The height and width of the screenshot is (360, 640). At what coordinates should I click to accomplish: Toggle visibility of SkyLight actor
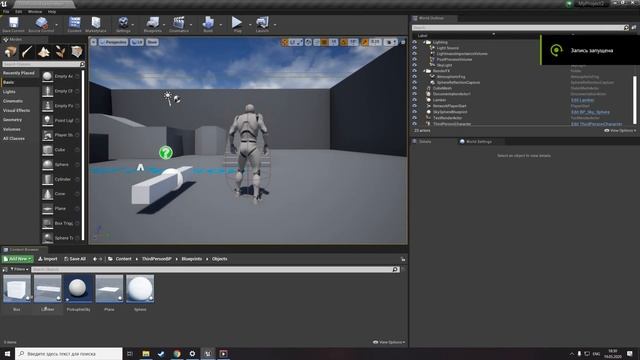coord(415,65)
